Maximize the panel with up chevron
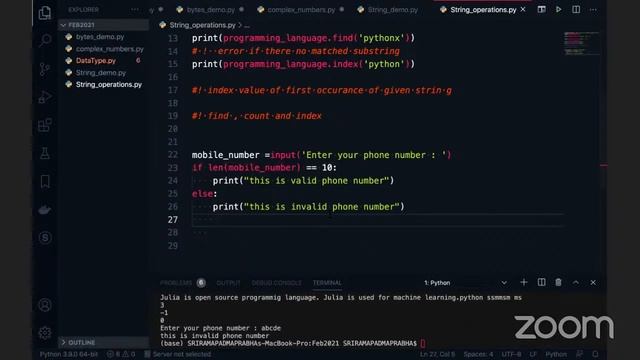 (x=576, y=282)
